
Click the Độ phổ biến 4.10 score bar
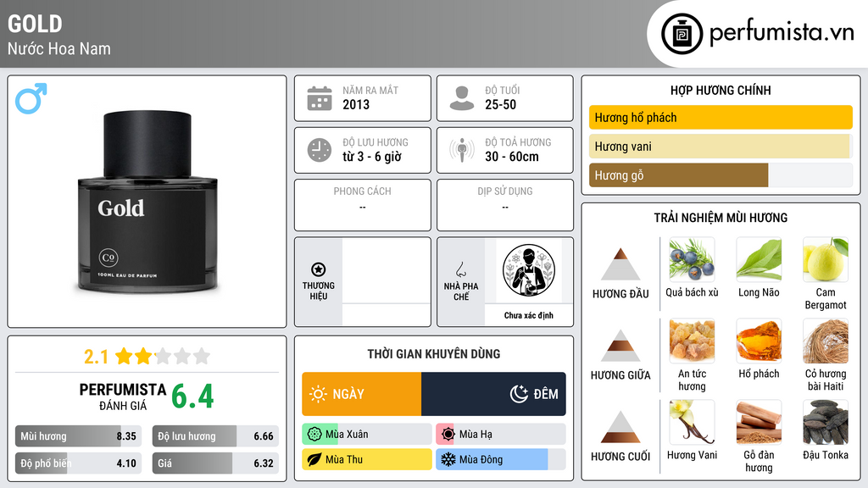(78, 463)
